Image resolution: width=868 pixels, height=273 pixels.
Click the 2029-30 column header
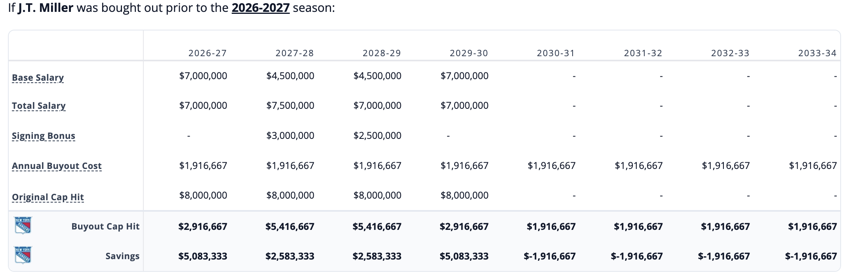click(469, 53)
